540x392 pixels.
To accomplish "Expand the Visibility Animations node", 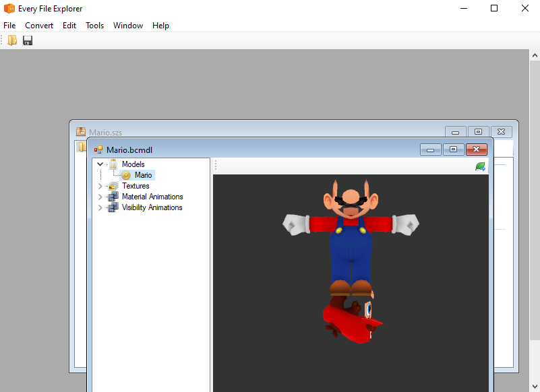I will (100, 207).
